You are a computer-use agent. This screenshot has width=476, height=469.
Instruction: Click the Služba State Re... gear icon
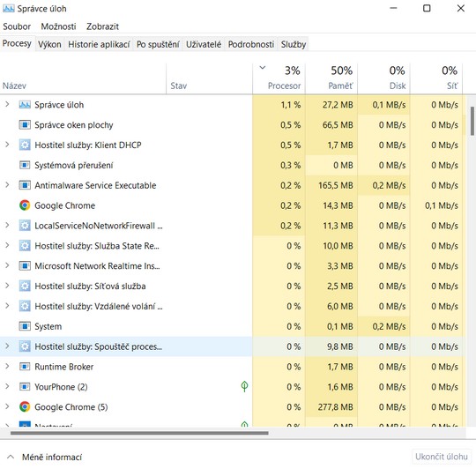click(x=25, y=246)
